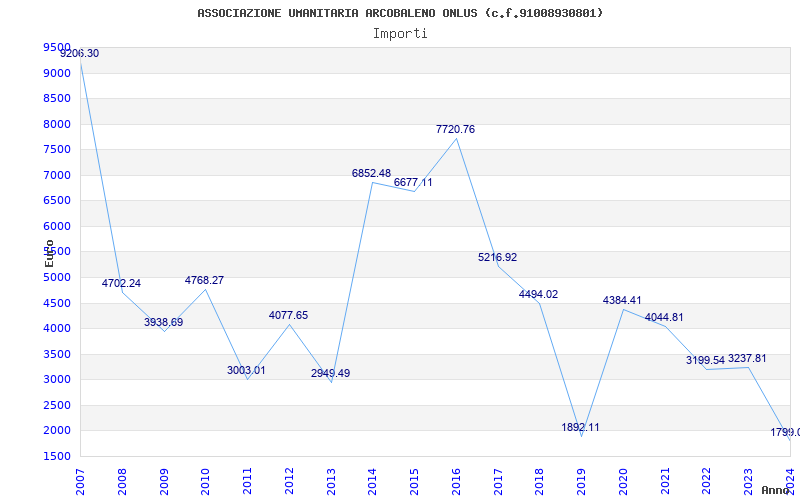
Task: Click the 3003.01 data label
Action: tap(246, 370)
